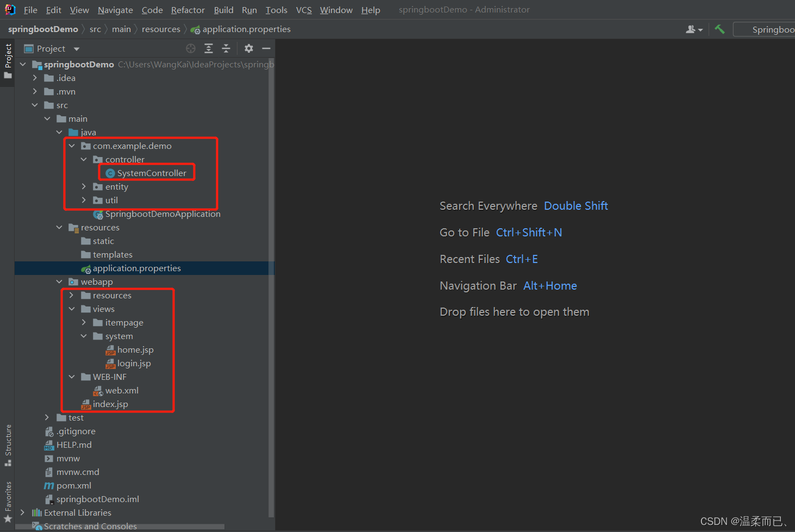
Task: Click the Build project hammer icon
Action: (x=720, y=29)
